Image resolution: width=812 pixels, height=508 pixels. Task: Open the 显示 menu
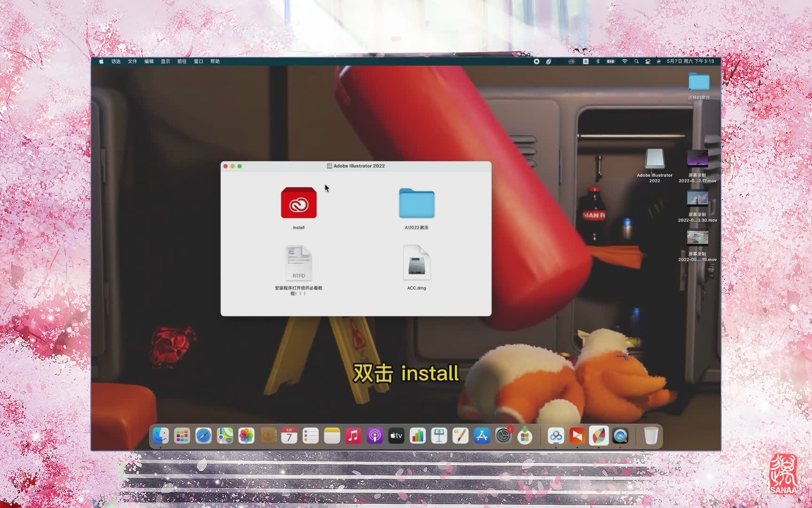point(165,62)
